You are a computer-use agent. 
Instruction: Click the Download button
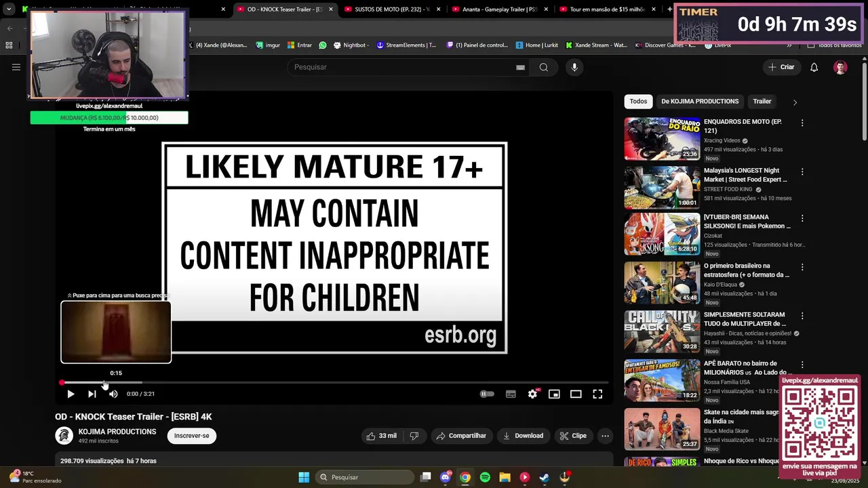[x=523, y=436]
